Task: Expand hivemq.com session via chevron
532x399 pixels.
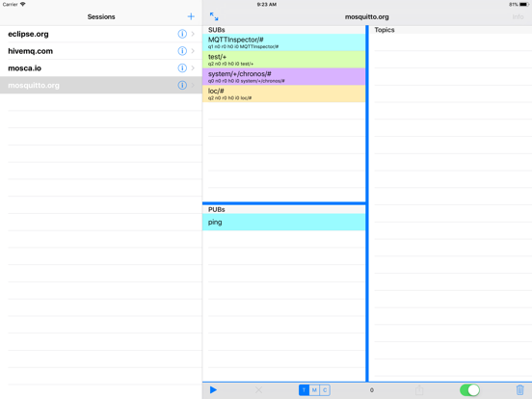Action: [x=193, y=51]
